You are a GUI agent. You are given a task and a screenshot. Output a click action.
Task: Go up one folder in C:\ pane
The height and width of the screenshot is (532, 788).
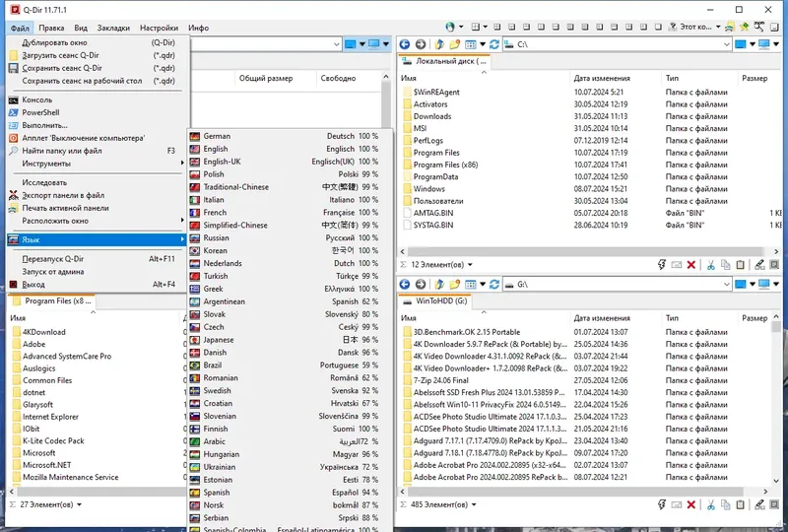point(439,44)
